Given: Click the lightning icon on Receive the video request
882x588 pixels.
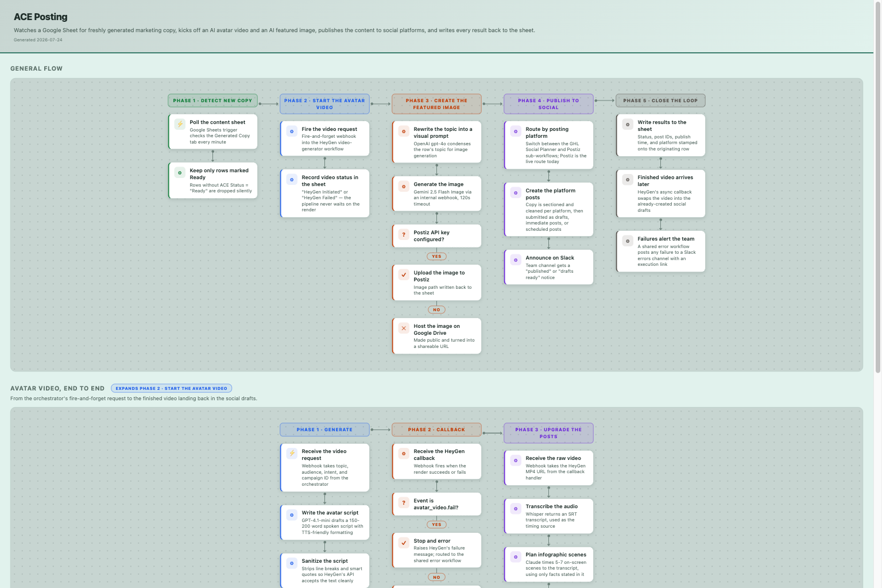Looking at the screenshot, I should [x=292, y=453].
